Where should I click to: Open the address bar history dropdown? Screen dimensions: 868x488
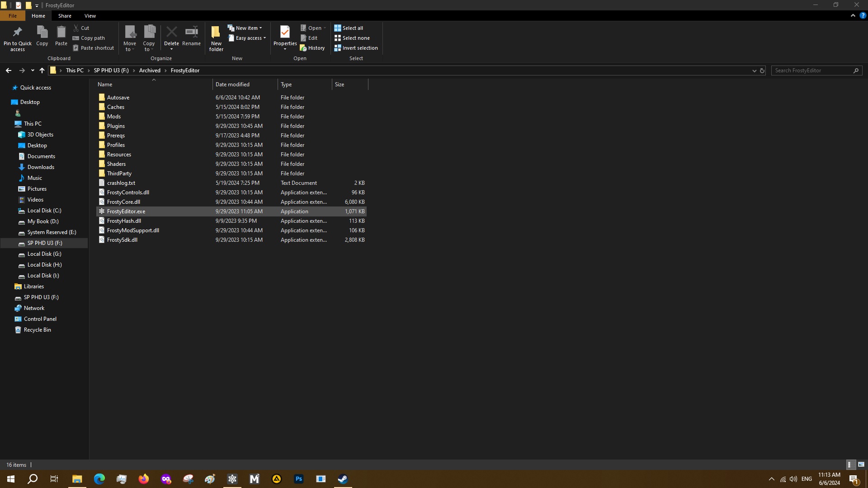coord(754,70)
